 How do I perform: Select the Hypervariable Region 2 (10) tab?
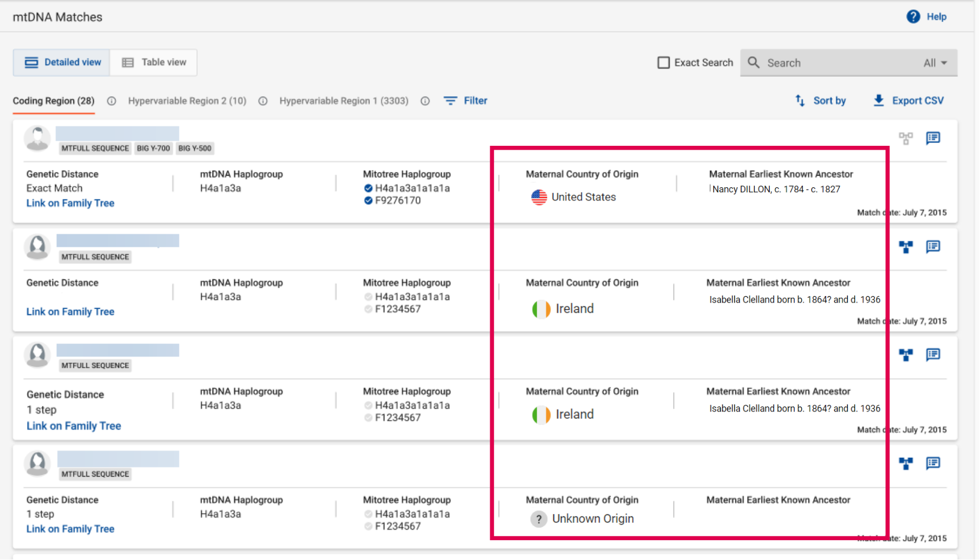pyautogui.click(x=187, y=101)
